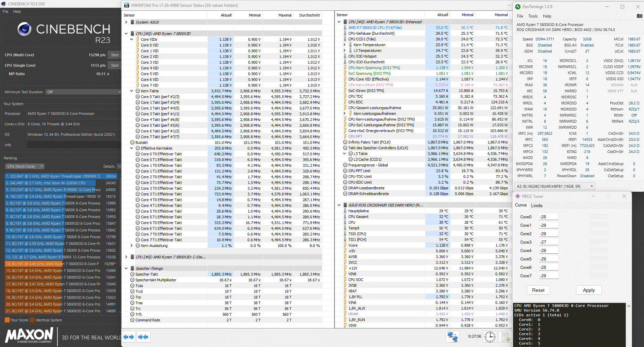Open the ZenTimings memory module selector dropdown
This screenshot has height=347, width=644.
[554, 186]
